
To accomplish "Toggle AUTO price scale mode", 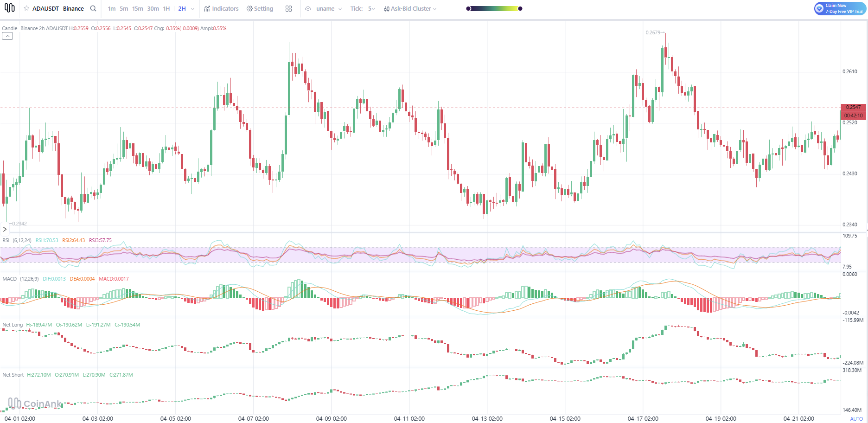I will click(856, 419).
